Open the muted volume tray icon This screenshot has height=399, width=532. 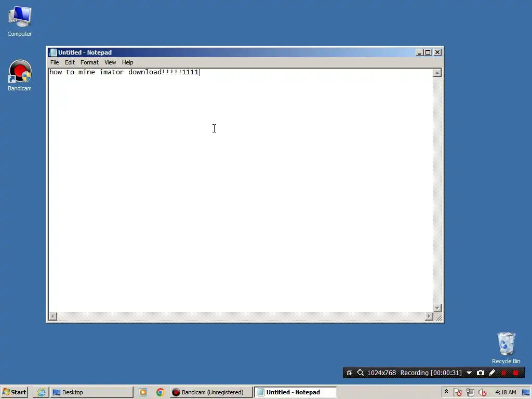click(483, 392)
